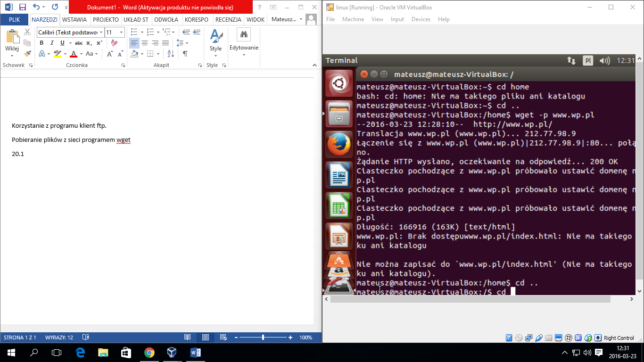The image size is (644, 362).
Task: Toggle italic text formatting
Action: point(52,43)
